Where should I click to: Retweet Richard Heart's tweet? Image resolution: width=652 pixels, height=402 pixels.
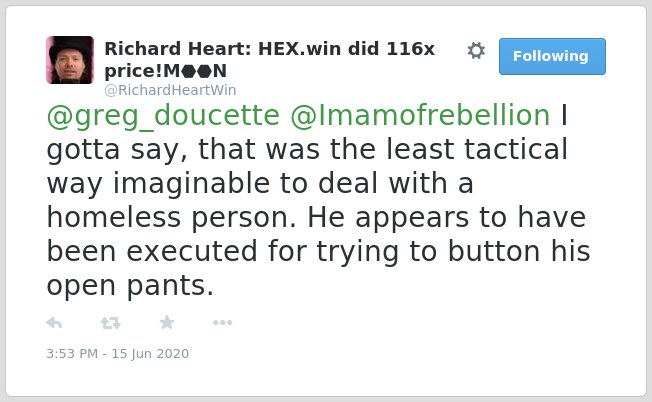[x=111, y=323]
